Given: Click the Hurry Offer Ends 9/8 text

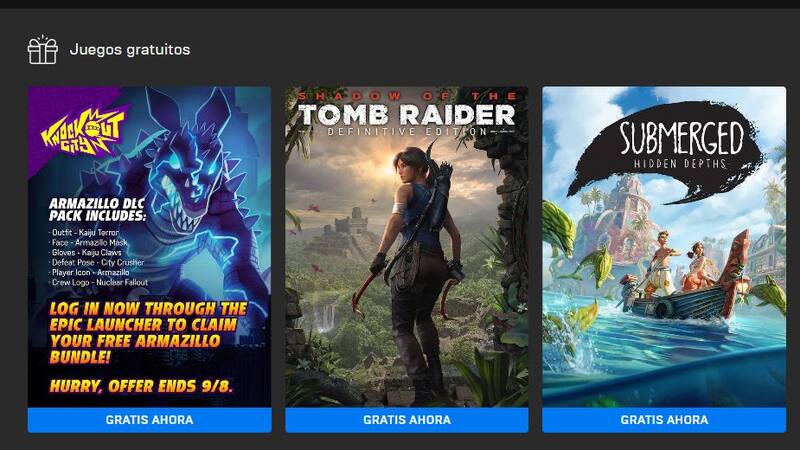Looking at the screenshot, I should [141, 386].
